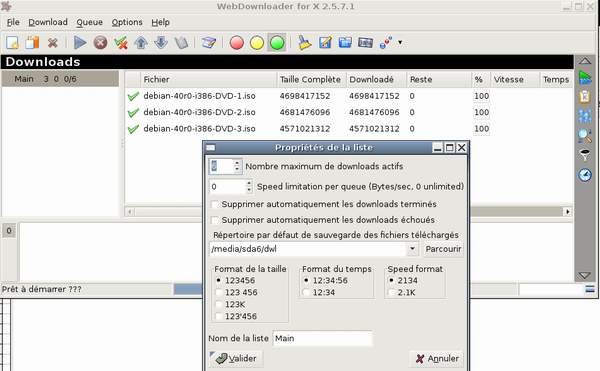This screenshot has height=371, width=600.
Task: Click the paste download from clipboard icon
Action: pyautogui.click(x=33, y=42)
